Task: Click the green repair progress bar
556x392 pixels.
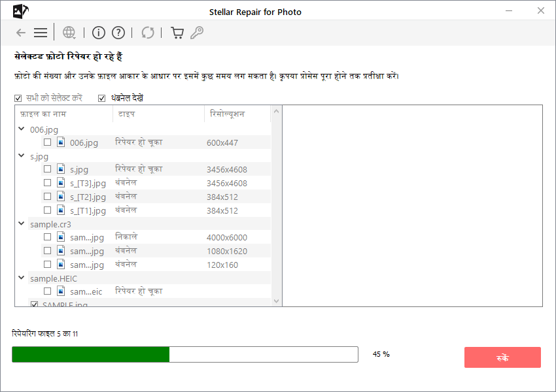Action: [184, 355]
